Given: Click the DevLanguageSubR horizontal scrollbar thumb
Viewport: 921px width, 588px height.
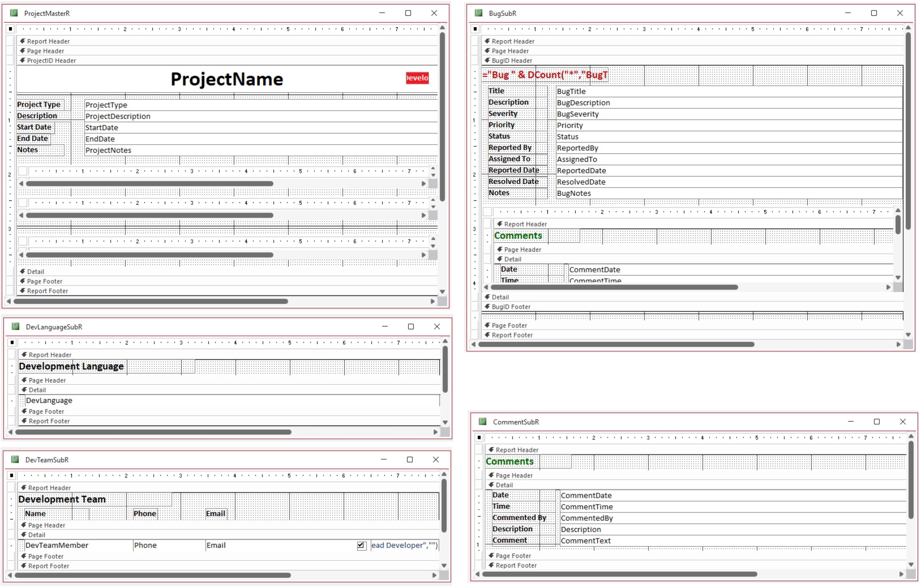Looking at the screenshot, I should tap(153, 432).
